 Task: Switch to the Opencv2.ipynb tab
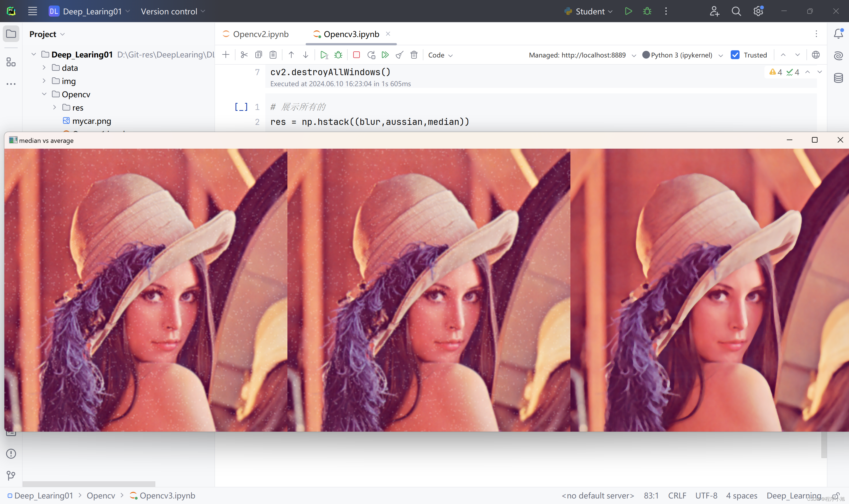[x=260, y=34]
